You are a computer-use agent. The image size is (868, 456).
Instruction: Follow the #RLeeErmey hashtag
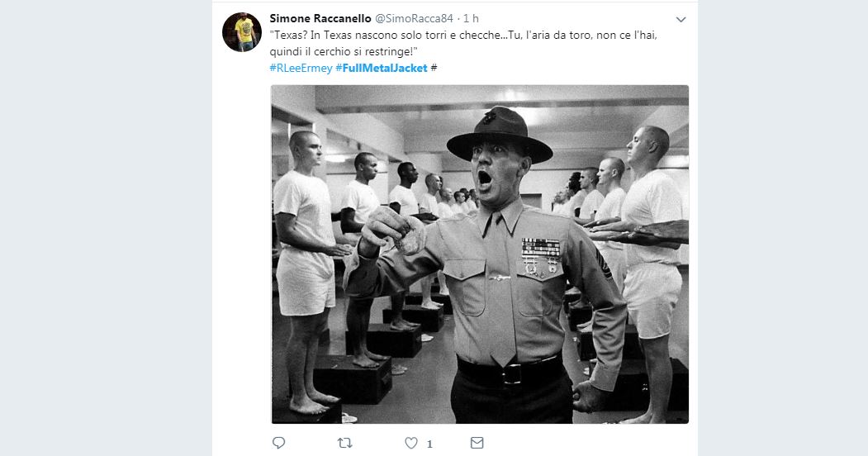coord(301,68)
